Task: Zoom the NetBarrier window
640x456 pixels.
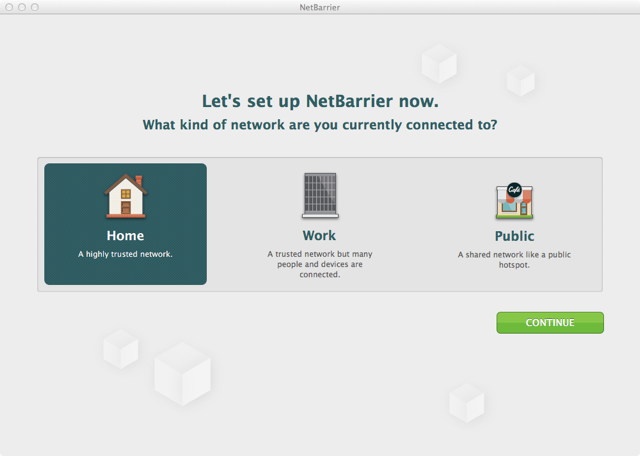Action: point(35,7)
